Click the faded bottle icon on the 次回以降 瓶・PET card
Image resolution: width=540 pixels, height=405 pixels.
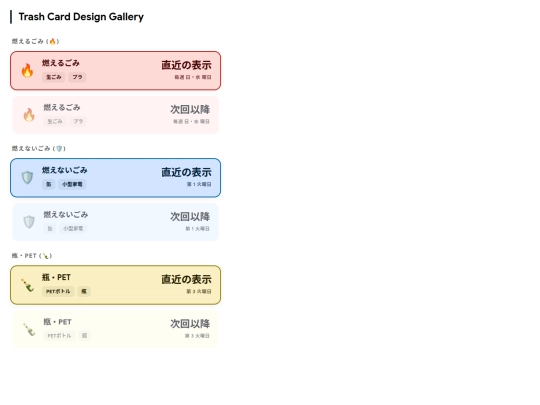pos(29,329)
